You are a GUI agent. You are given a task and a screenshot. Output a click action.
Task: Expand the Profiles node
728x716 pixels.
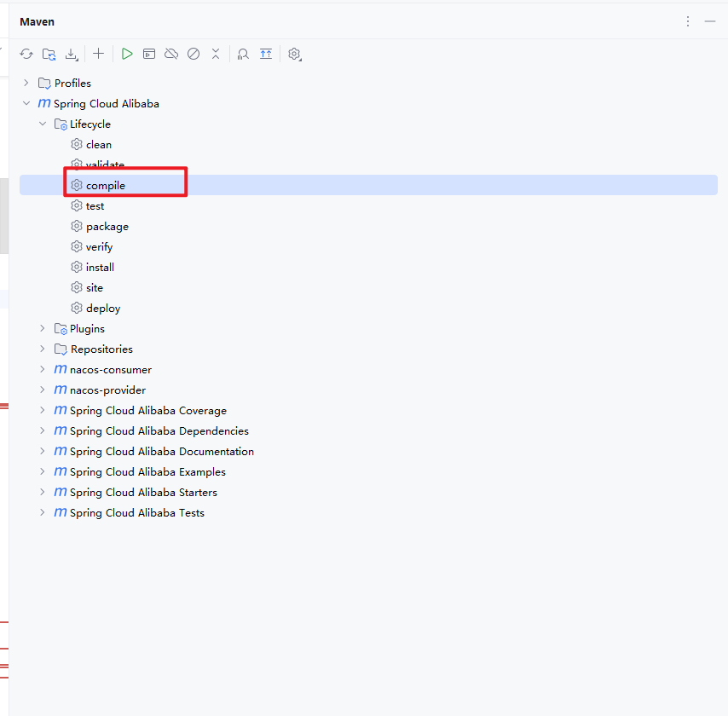point(26,83)
